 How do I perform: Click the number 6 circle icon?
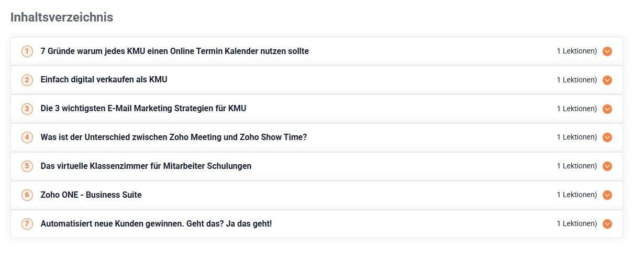click(27, 195)
